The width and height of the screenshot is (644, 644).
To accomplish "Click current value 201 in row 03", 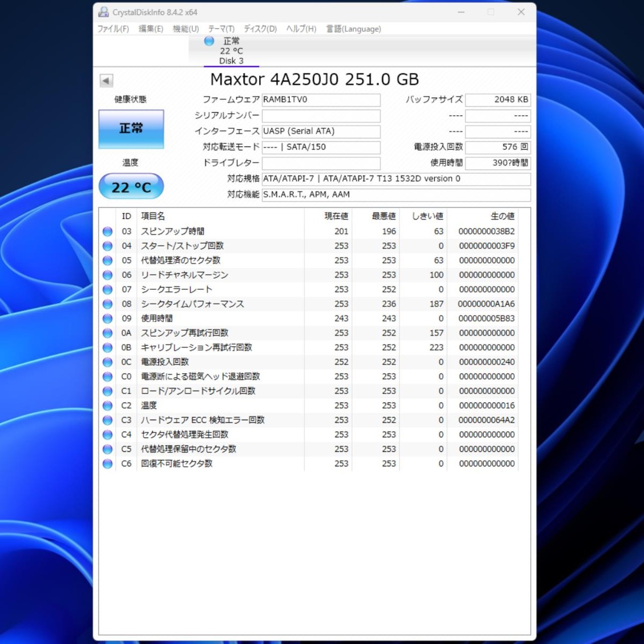I will point(341,231).
